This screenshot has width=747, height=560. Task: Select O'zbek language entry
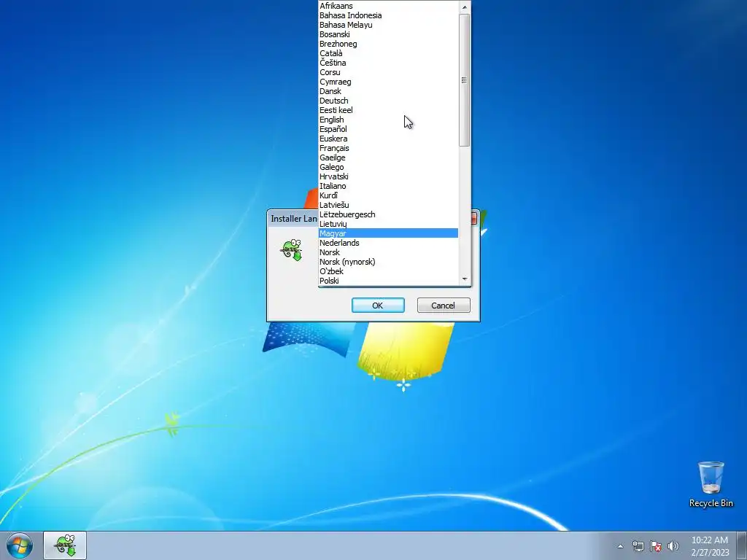[388, 271]
